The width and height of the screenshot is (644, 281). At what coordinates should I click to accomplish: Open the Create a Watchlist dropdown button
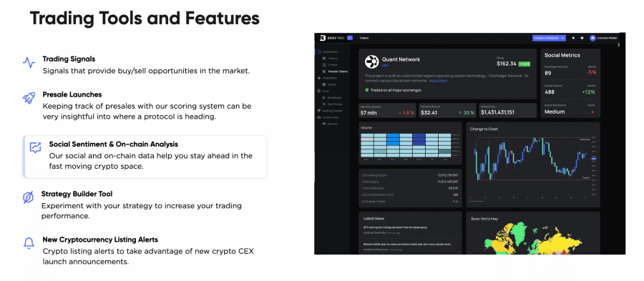549,38
